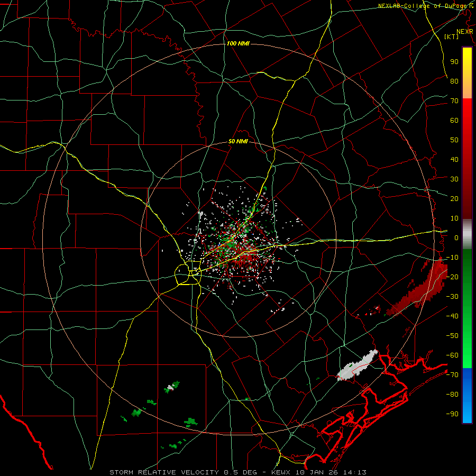The height and width of the screenshot is (476, 476).
Task: Click the "-50" velocity scale value
Action: pyautogui.click(x=452, y=335)
